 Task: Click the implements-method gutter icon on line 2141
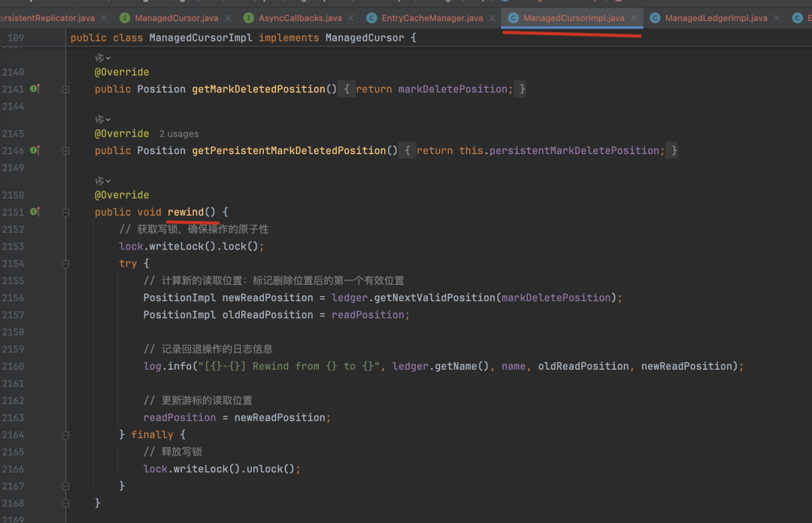pos(35,89)
